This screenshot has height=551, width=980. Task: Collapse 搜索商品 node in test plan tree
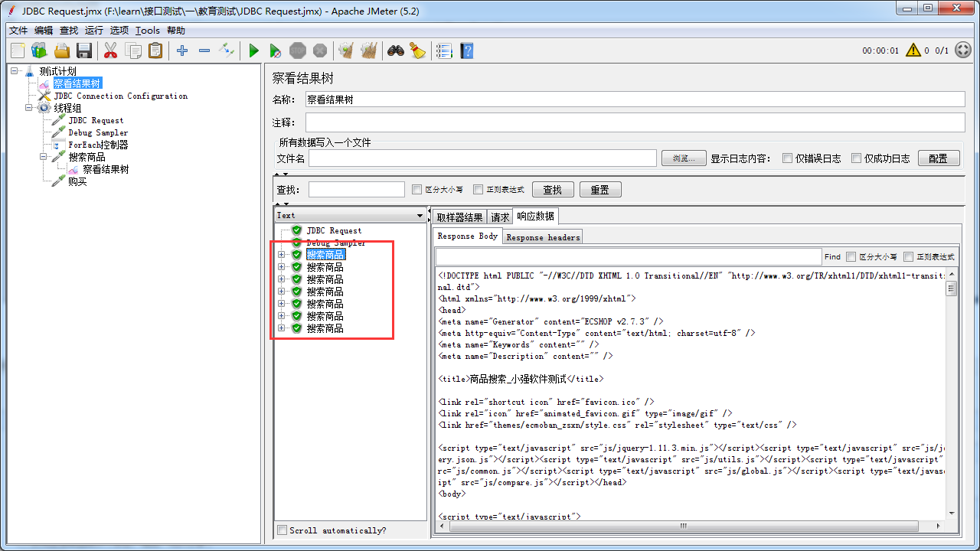pyautogui.click(x=44, y=157)
